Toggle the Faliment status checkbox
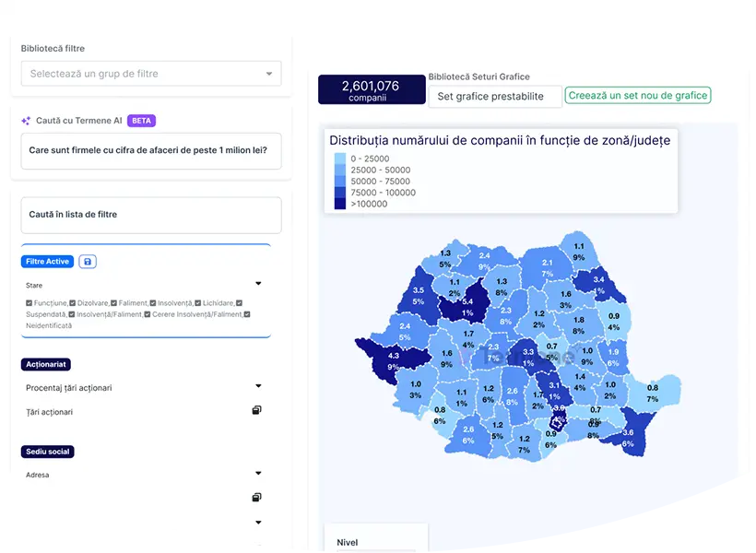The width and height of the screenshot is (756, 553). 114,303
